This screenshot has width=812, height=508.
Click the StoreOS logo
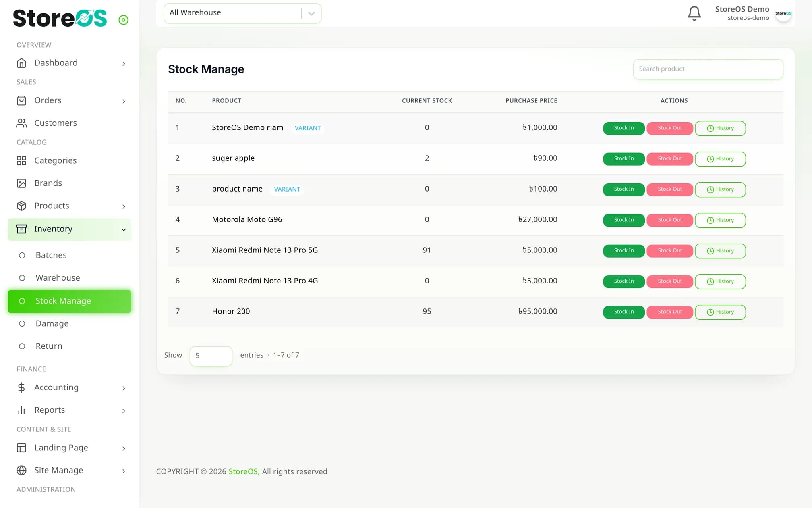click(x=60, y=18)
